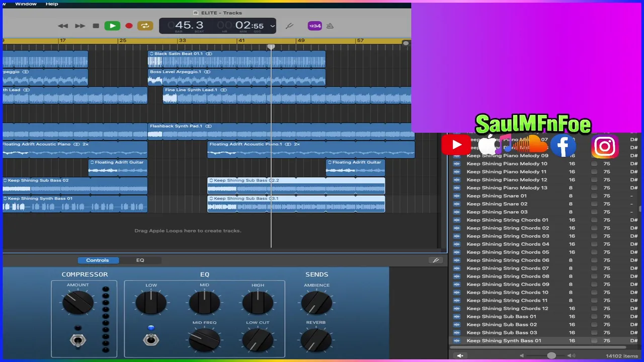Select the Boss Level Arpeggio.1 region
The image size is (644, 362).
[236, 77]
